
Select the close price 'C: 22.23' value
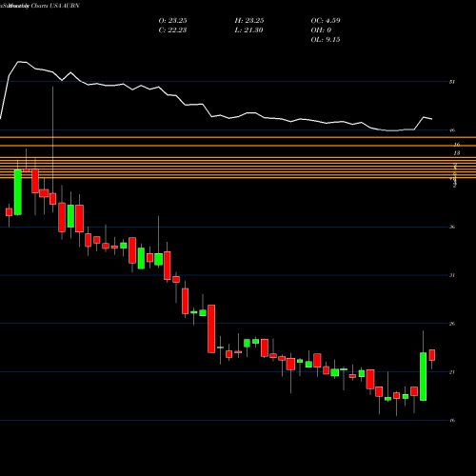click(172, 30)
